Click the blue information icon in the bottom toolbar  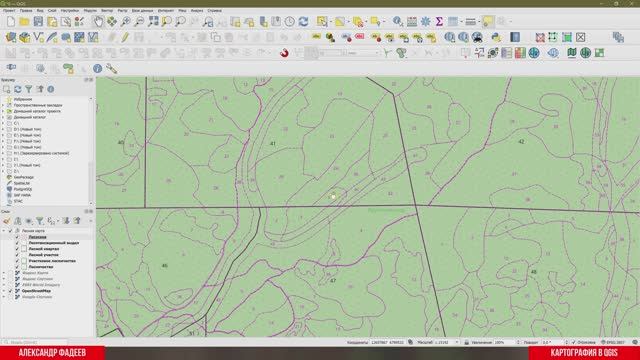[x=97, y=69]
